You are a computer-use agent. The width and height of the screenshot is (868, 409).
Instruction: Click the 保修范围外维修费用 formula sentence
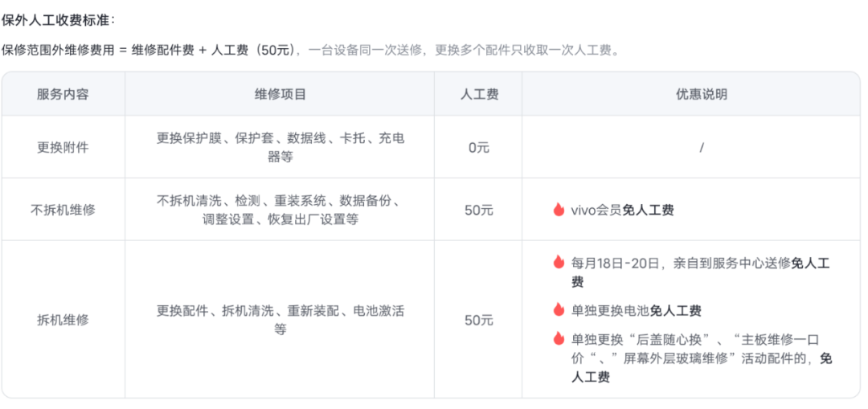pyautogui.click(x=309, y=50)
